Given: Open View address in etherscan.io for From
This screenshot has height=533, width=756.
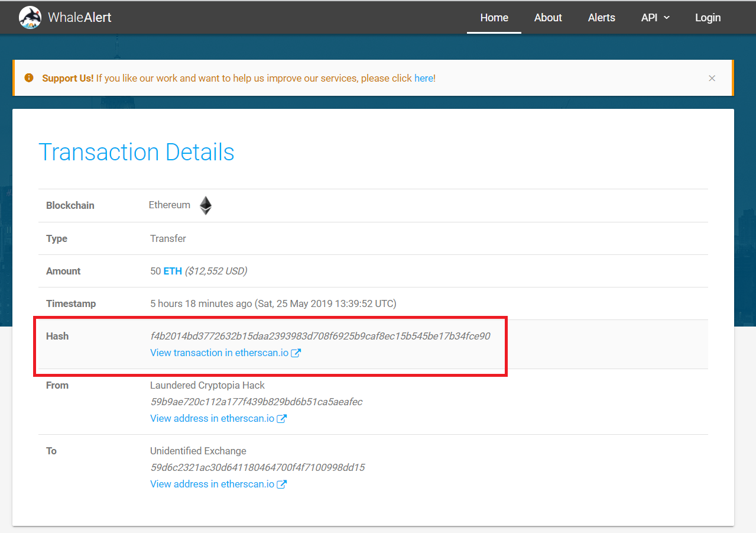Looking at the screenshot, I should tap(212, 418).
